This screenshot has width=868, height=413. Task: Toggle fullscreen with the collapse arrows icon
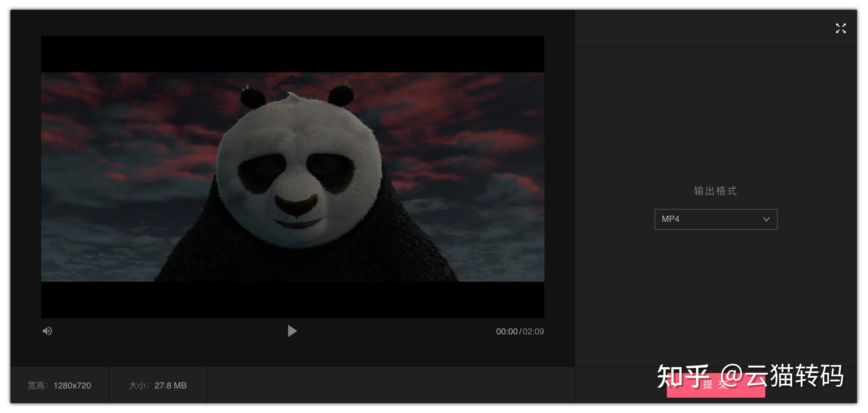(x=840, y=28)
